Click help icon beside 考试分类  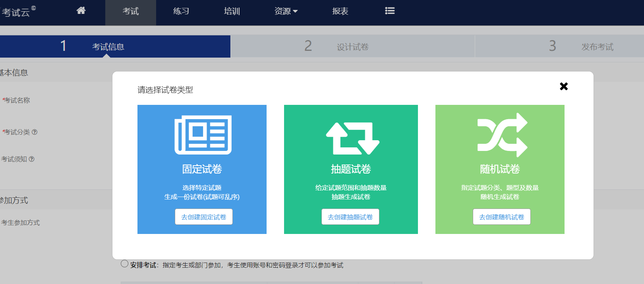(x=35, y=132)
